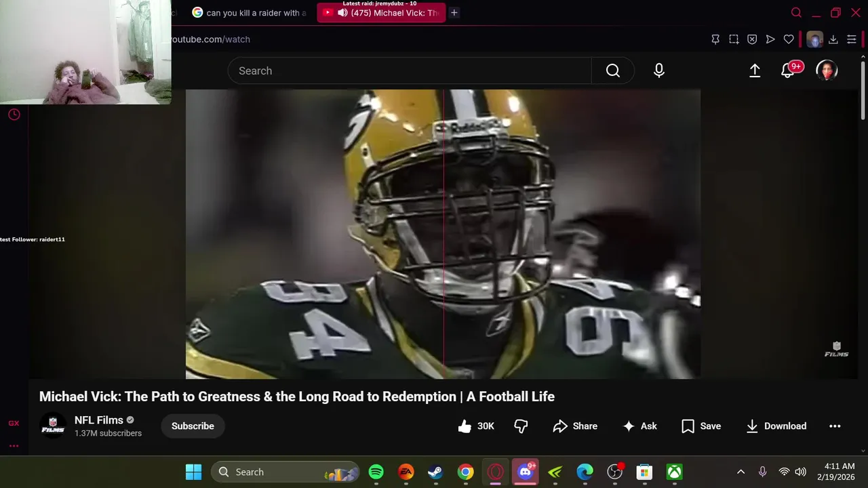Open the YouTube upload arrow icon
This screenshot has width=868, height=488.
755,70
